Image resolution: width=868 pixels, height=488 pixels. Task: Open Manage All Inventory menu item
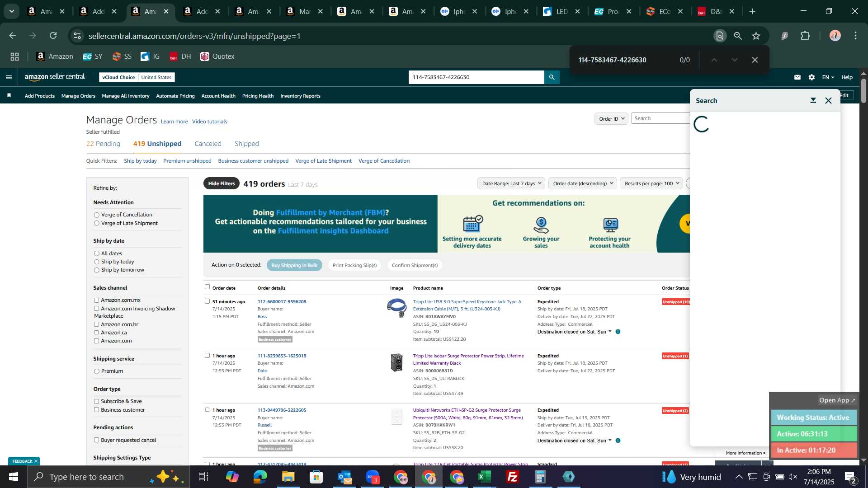[x=126, y=96]
